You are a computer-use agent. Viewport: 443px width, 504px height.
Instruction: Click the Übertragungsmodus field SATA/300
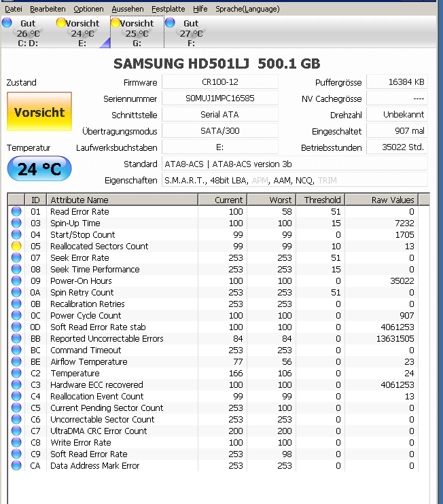(x=220, y=131)
